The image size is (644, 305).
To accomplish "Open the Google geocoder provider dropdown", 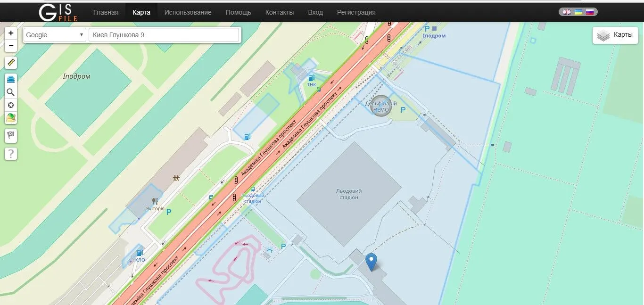I will (55, 35).
